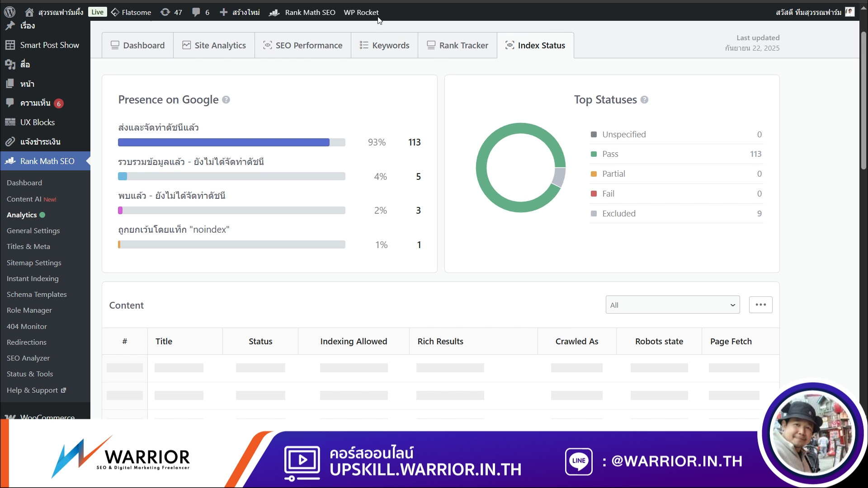This screenshot has height=488, width=868.
Task: Click the updates icon showing 47
Action: 165,12
